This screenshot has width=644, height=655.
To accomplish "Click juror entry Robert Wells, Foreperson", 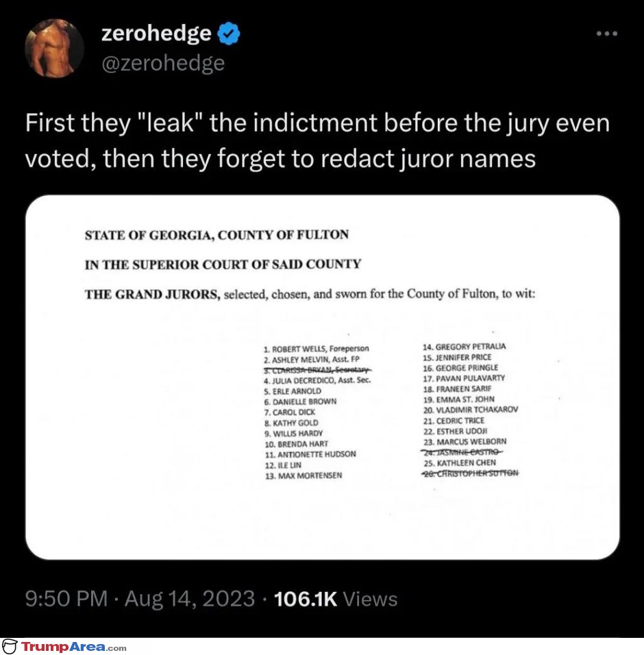I will pos(317,349).
